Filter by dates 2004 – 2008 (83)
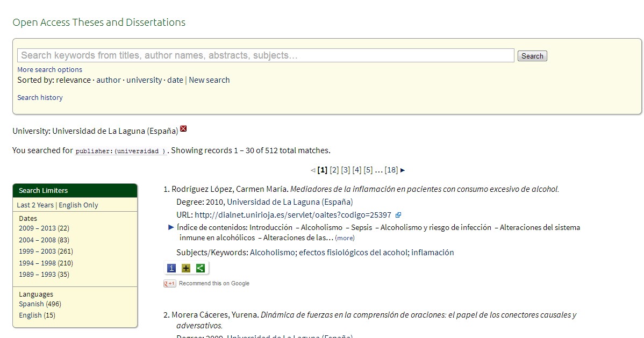This screenshot has height=338, width=644. pyautogui.click(x=44, y=240)
